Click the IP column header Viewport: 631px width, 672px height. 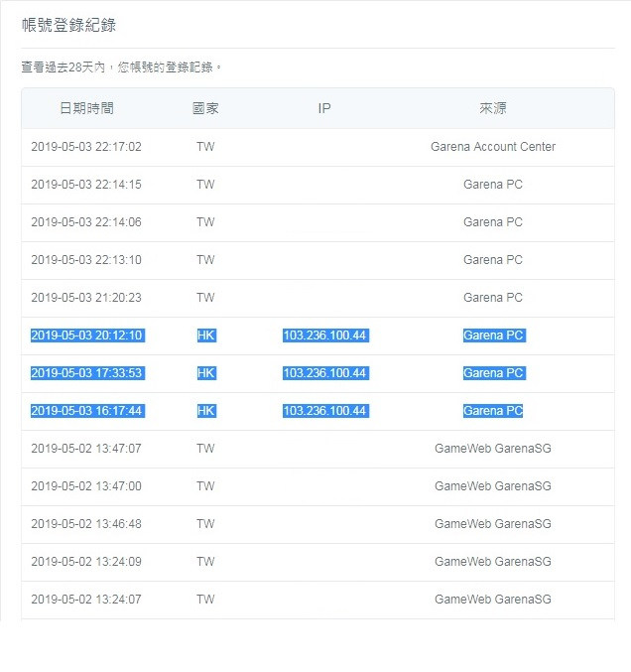click(x=324, y=108)
